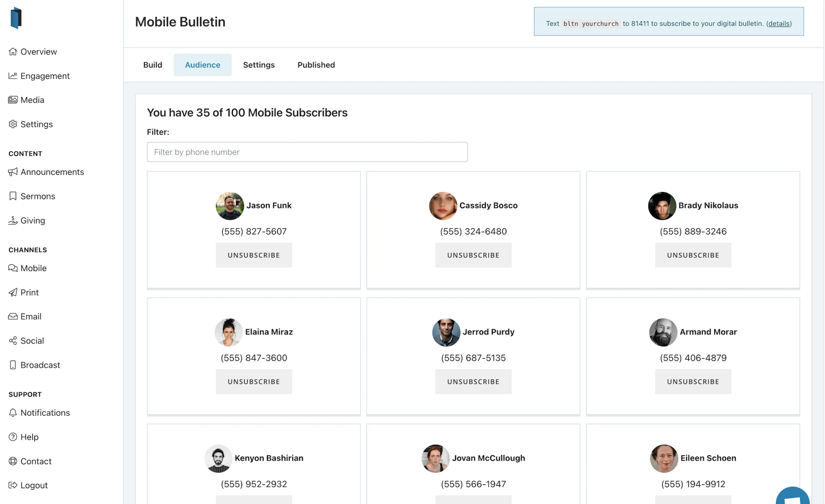The height and width of the screenshot is (504, 825).
Task: Switch to the Settings tab of Mobile Bulletin
Action: click(x=258, y=65)
